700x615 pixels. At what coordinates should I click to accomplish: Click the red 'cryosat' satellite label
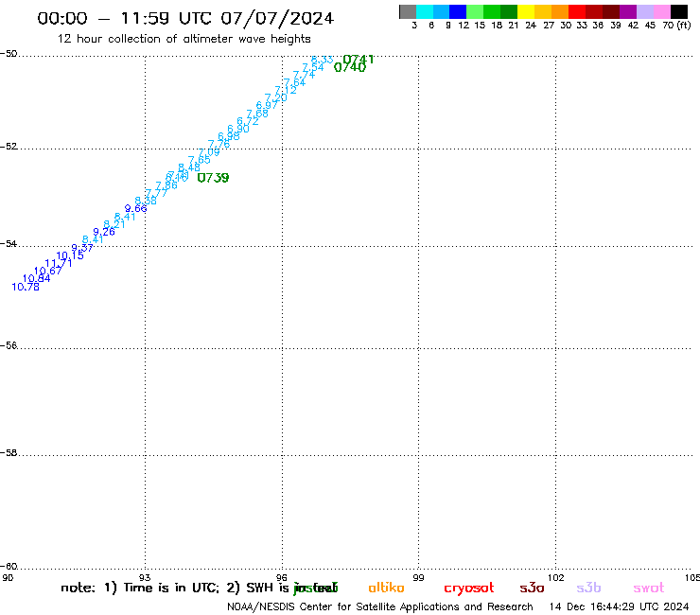coord(469,589)
